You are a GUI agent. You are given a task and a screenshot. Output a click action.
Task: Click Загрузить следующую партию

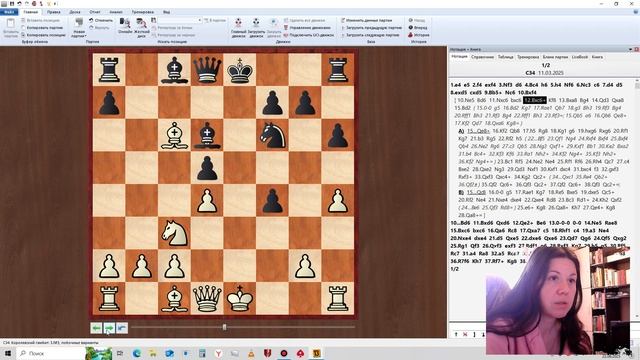370,35
